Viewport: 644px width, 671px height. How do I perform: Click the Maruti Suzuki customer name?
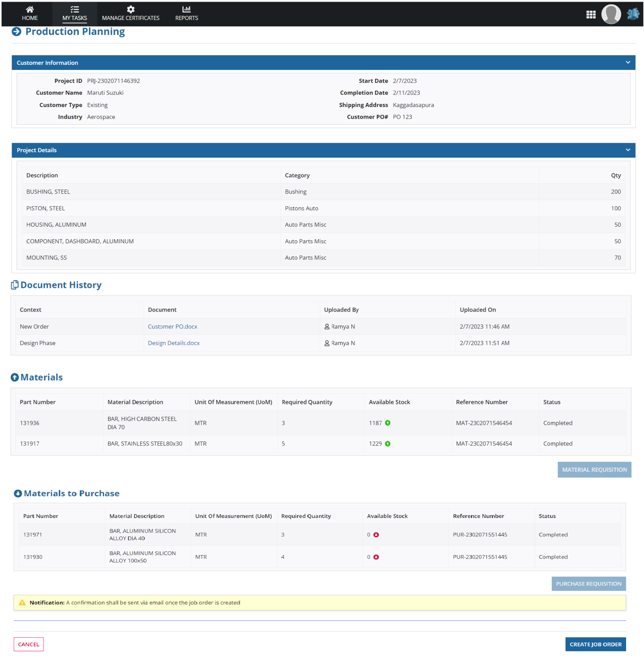pyautogui.click(x=105, y=93)
